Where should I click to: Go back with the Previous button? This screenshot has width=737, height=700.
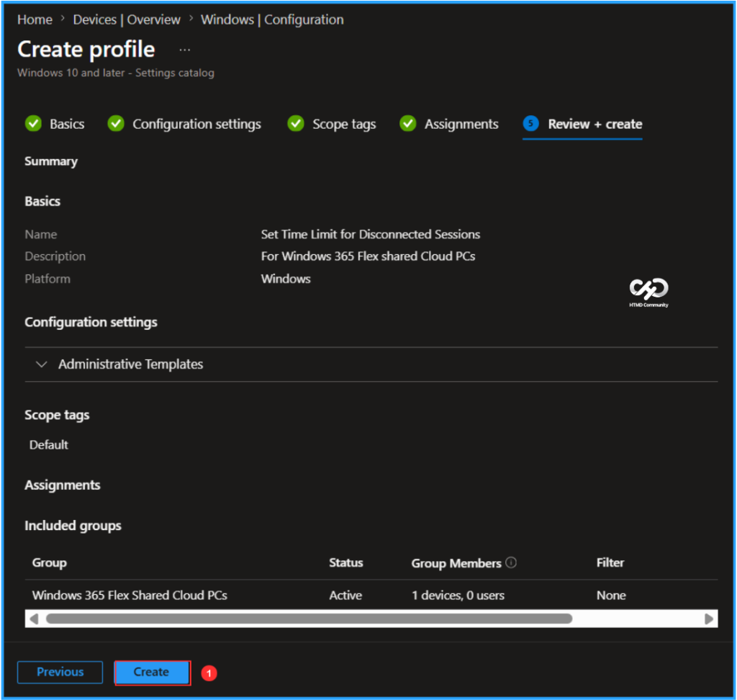pyautogui.click(x=60, y=672)
